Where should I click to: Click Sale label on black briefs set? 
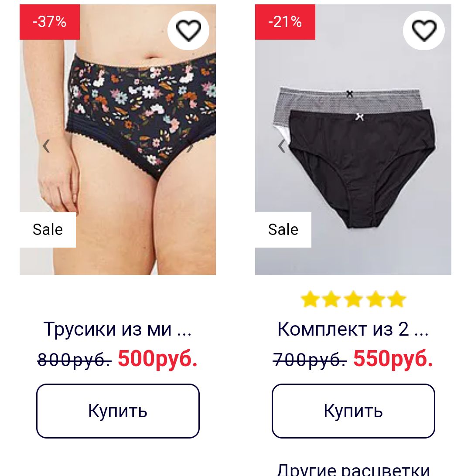[x=283, y=229]
